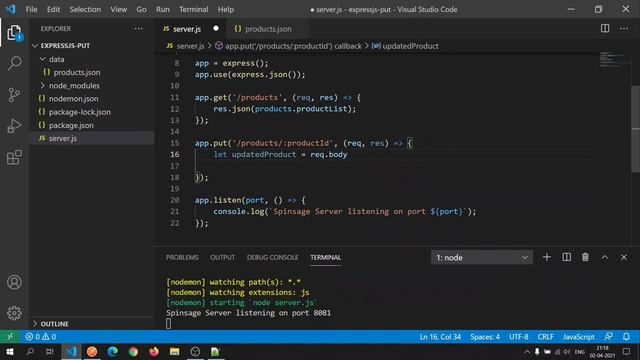The image size is (640, 360).
Task: Open Run and Debug view
Action: tap(14, 126)
